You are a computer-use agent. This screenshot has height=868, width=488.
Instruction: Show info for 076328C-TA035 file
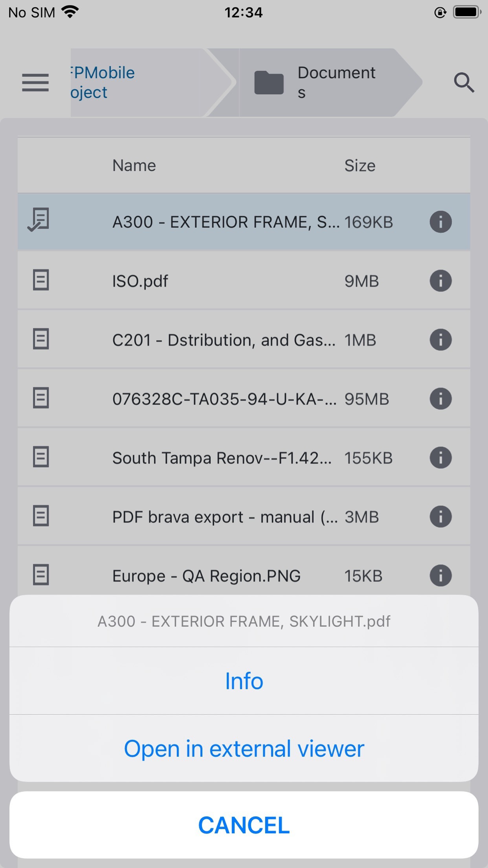coord(440,399)
